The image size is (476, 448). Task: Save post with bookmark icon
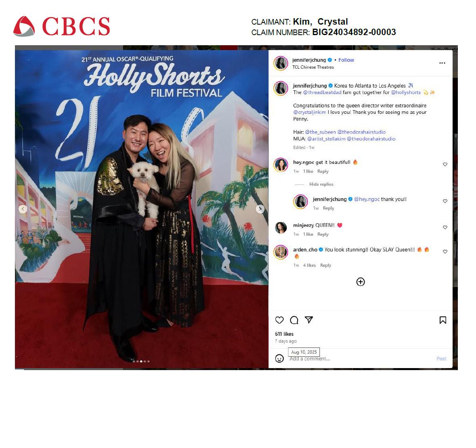[x=443, y=320]
